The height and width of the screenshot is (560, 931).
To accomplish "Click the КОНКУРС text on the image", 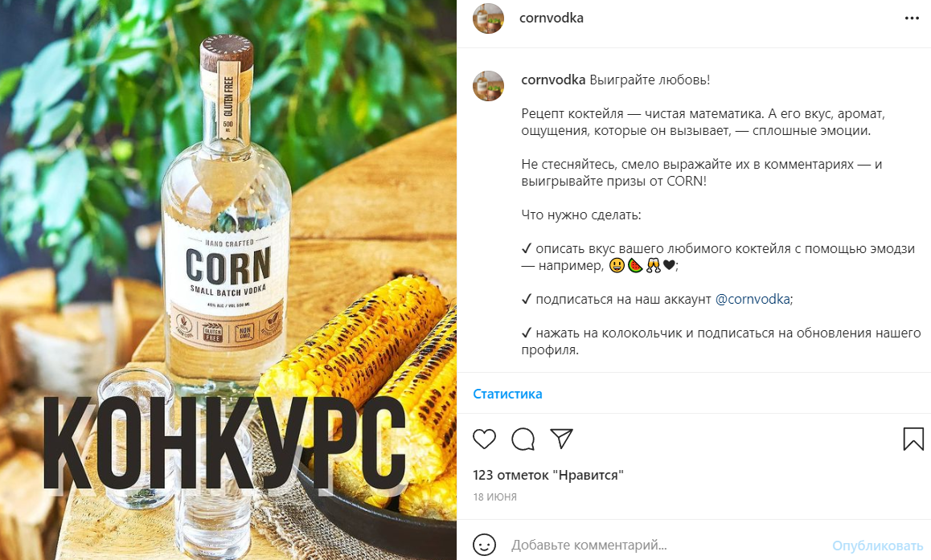I will (224, 443).
